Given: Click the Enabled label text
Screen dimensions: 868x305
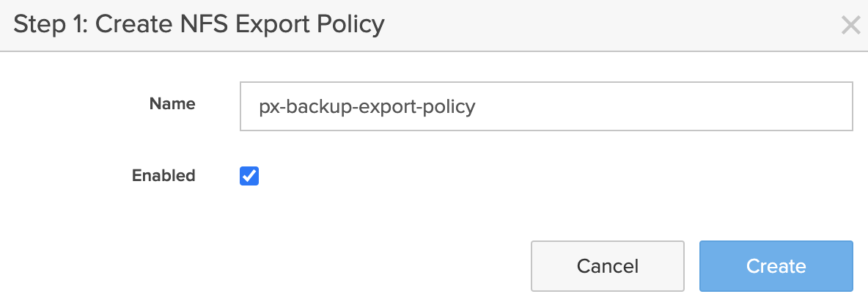Looking at the screenshot, I should point(163,176).
